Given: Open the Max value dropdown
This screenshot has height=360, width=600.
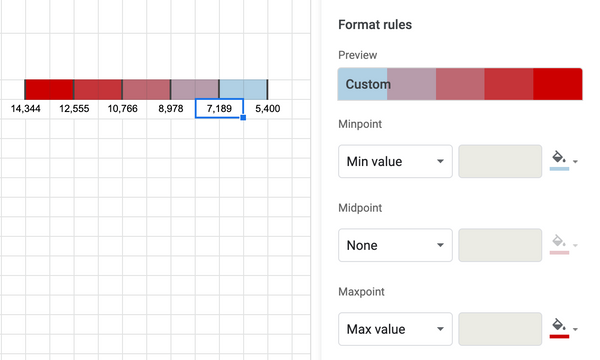Looking at the screenshot, I should [x=395, y=329].
